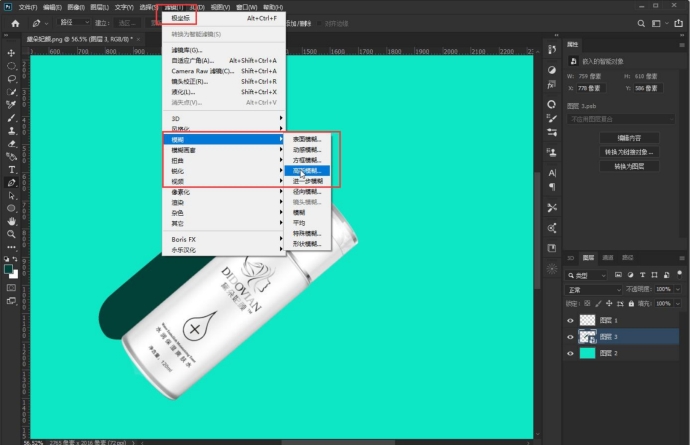
Task: Select the Lasso tool
Action: click(x=11, y=79)
